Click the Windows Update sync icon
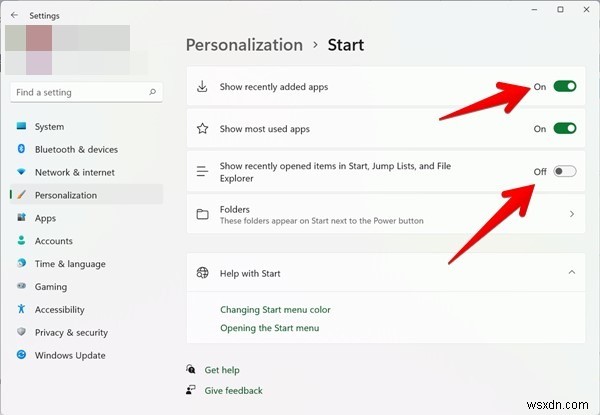 (x=21, y=355)
